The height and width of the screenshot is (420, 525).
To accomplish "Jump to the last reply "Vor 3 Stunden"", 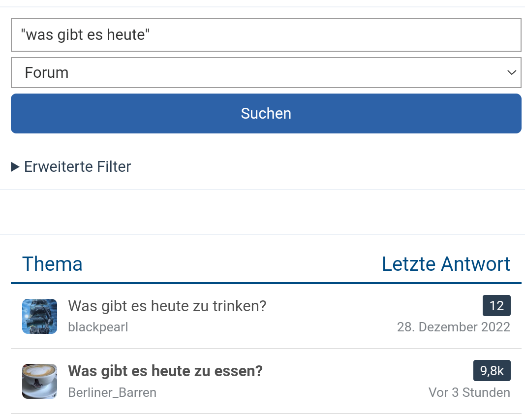I will pyautogui.click(x=469, y=392).
